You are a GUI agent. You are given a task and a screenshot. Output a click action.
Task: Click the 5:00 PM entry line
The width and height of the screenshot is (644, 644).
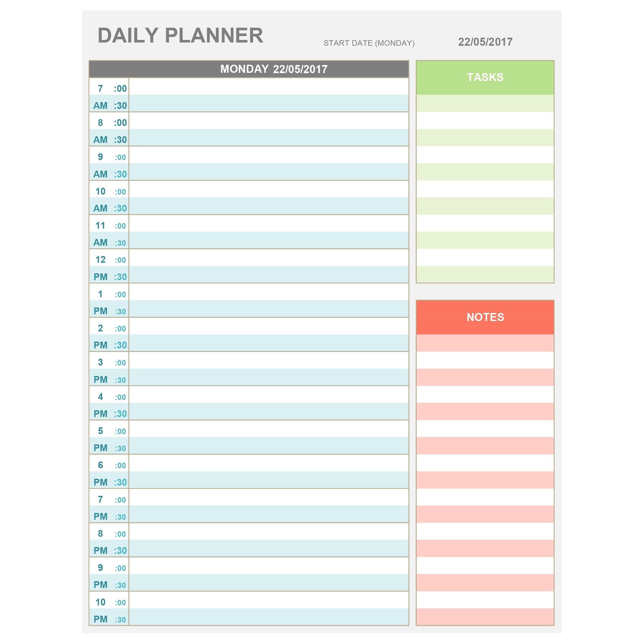tap(269, 429)
